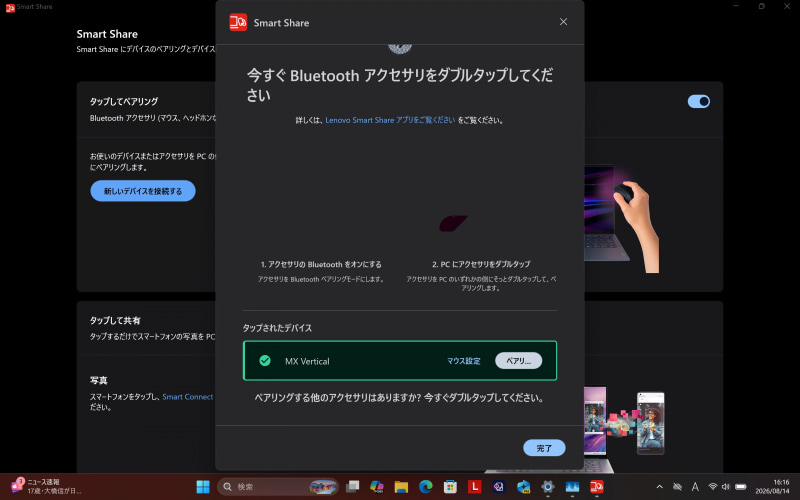Open Task View from the taskbar
Viewport: 800px width, 500px height.
point(352,487)
